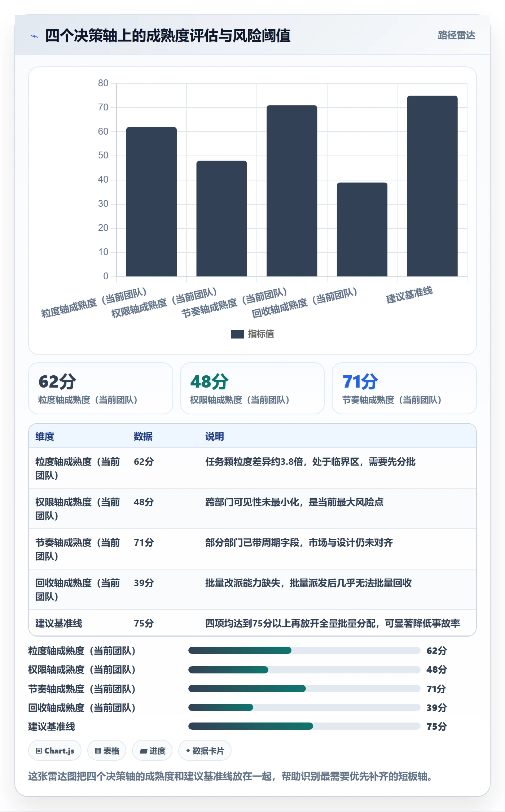Click the radar chart summary sentence at bottom
This screenshot has width=505, height=812.
(230, 776)
